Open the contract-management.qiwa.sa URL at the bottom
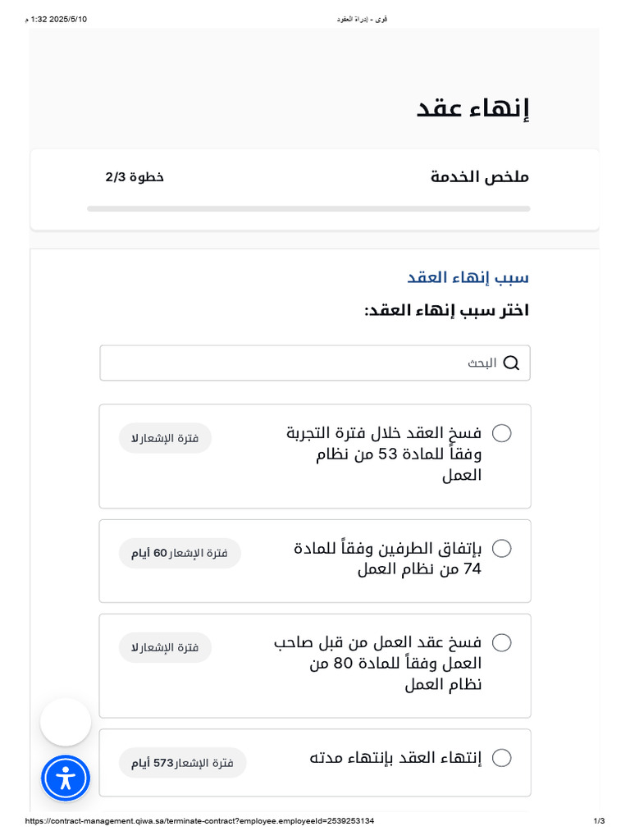630x840 pixels. (x=200, y=821)
